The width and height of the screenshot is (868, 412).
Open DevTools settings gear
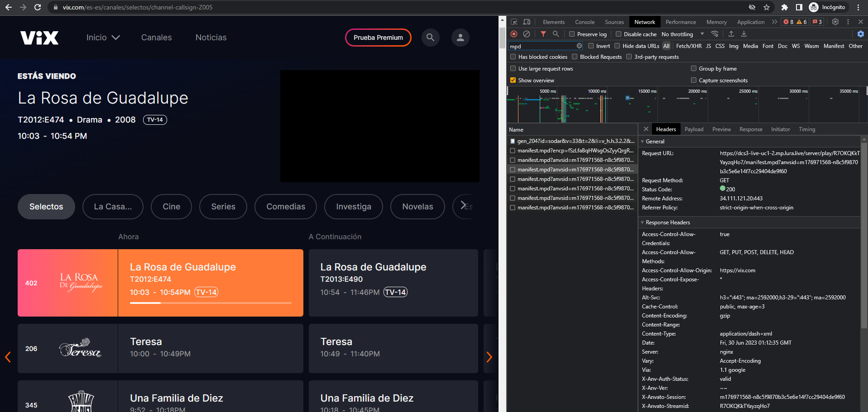835,22
